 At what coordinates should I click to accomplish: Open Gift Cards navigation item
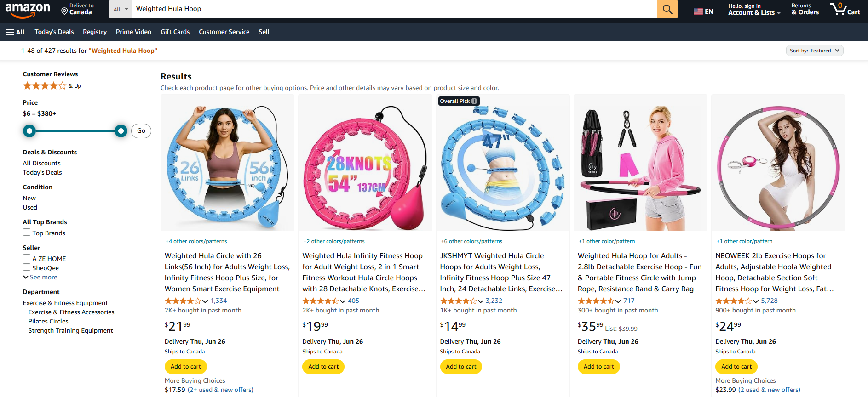(175, 32)
